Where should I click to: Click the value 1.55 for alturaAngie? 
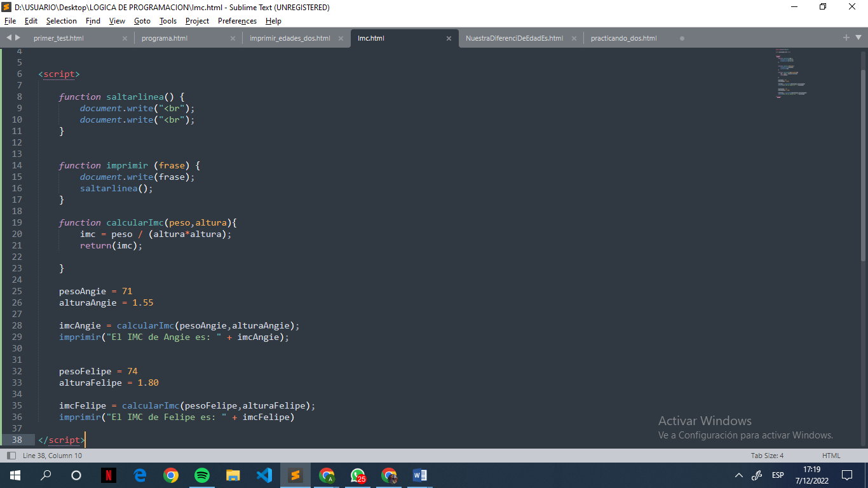pos(143,302)
